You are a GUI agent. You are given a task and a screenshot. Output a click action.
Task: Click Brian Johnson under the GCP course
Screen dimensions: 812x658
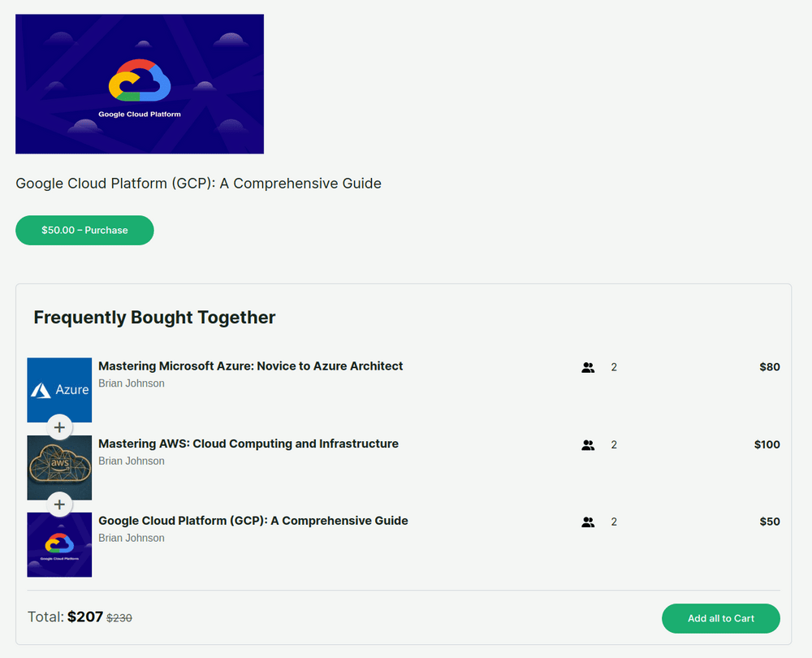coord(132,538)
